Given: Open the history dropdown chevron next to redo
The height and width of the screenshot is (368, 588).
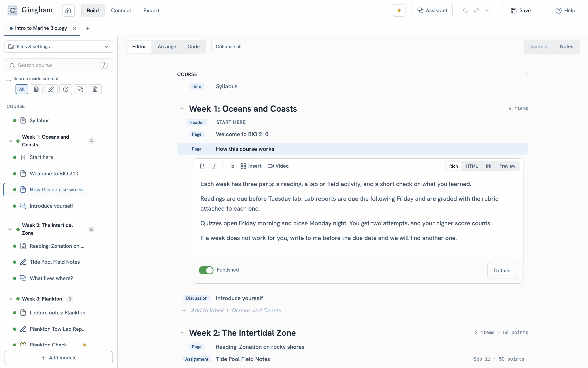Looking at the screenshot, I should (487, 10).
